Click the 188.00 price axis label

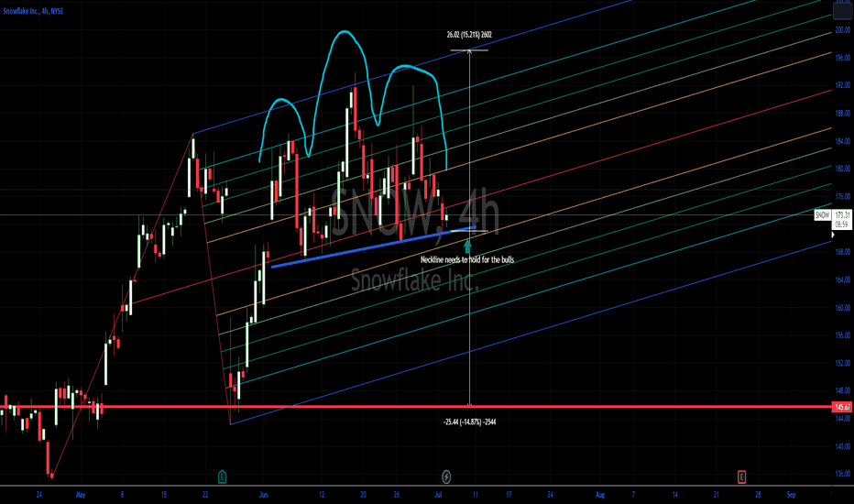coord(842,114)
